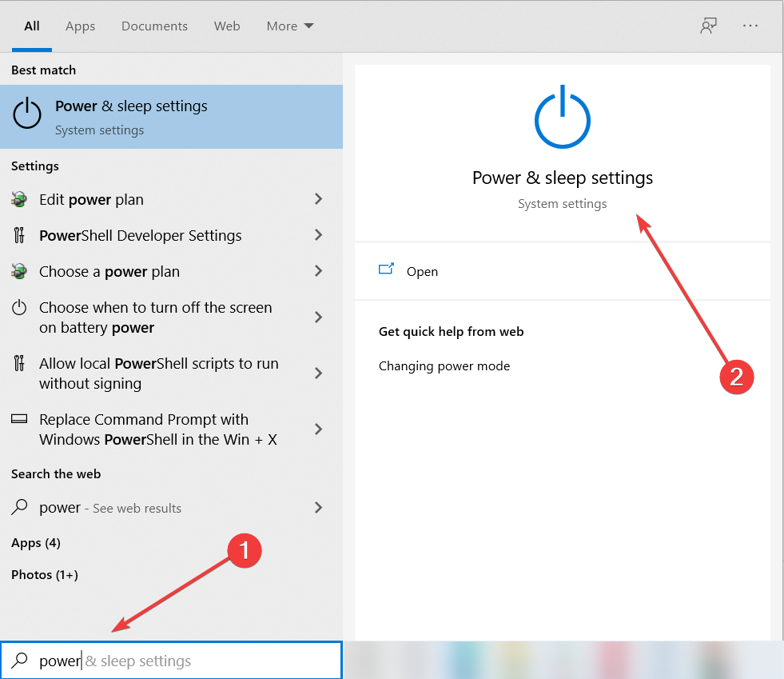Select Power & sleep settings best match
Viewport: 784px width, 679px height.
[172, 117]
